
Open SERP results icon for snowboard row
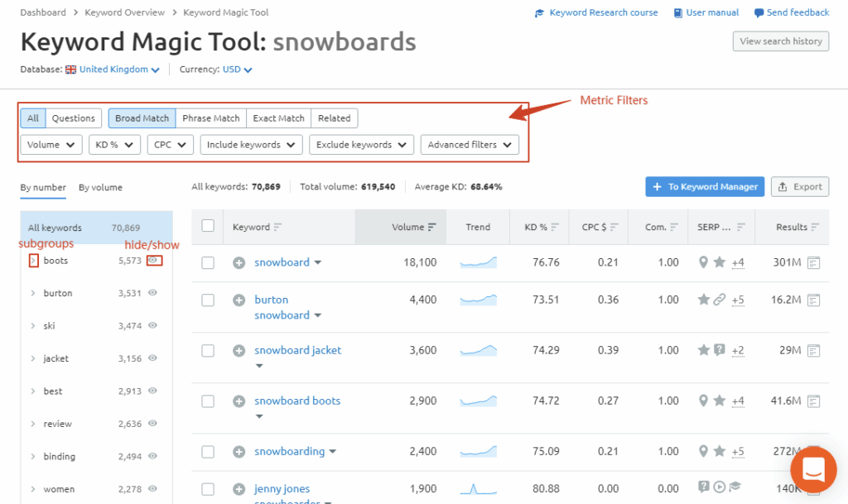click(814, 262)
